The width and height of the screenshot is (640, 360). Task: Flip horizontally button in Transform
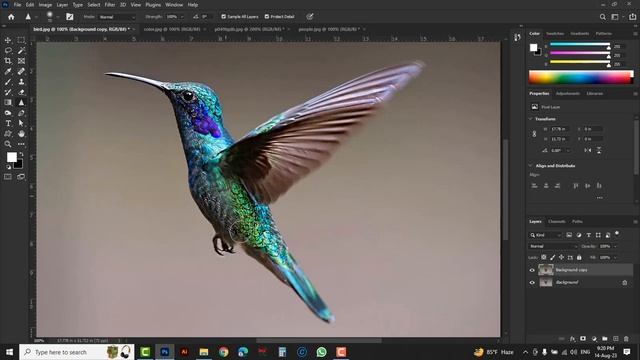point(587,150)
